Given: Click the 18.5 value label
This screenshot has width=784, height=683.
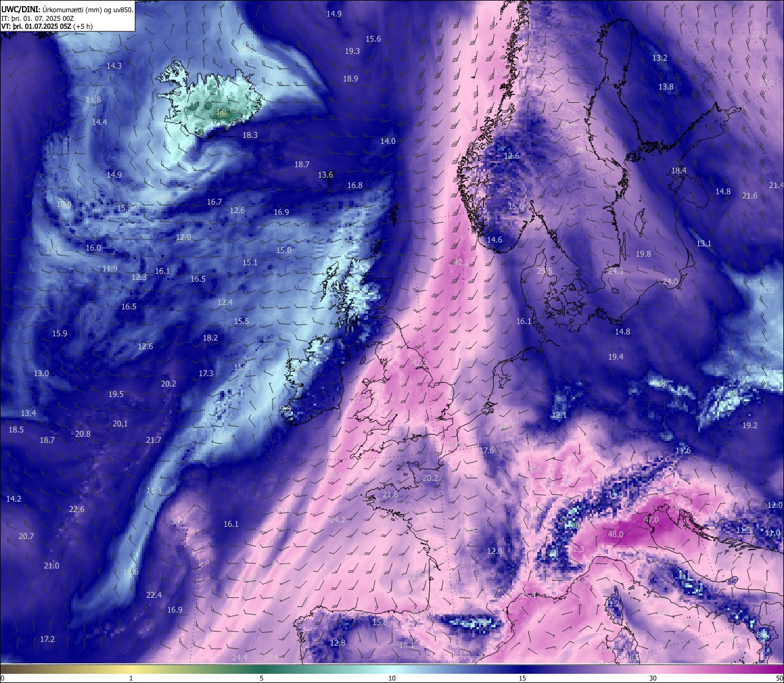Looking at the screenshot, I should 16,429.
